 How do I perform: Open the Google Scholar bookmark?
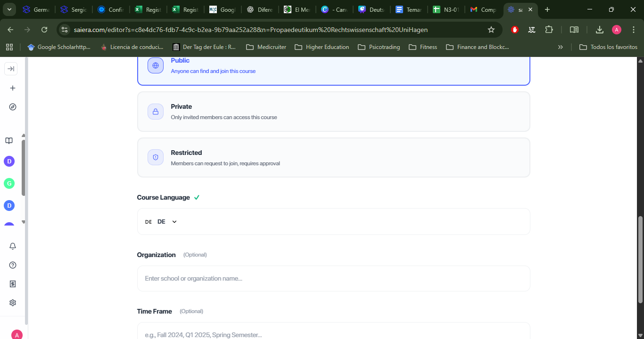click(59, 47)
